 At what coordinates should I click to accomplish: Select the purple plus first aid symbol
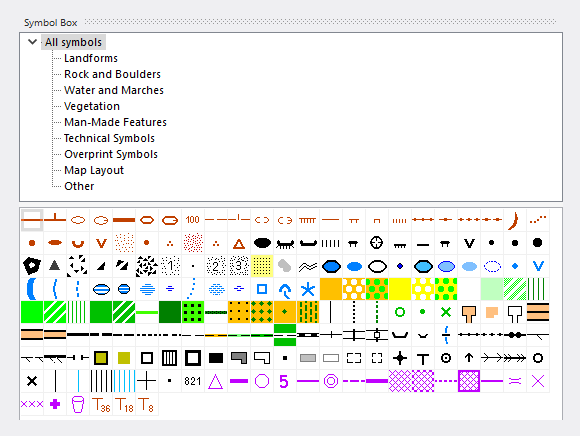click(x=55, y=404)
